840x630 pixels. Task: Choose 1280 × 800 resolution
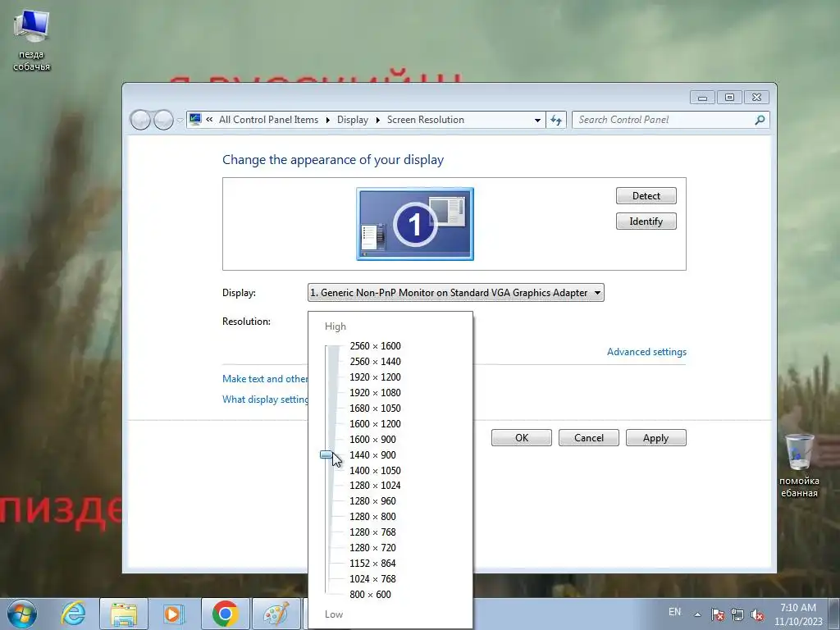click(373, 517)
